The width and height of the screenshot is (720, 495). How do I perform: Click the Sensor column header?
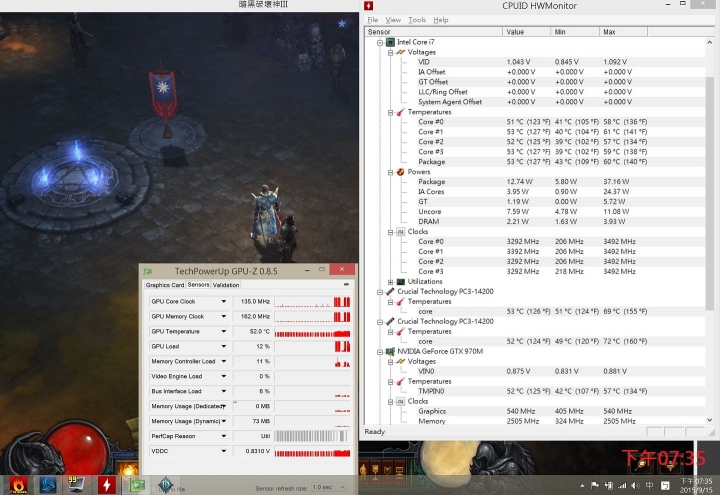(433, 32)
